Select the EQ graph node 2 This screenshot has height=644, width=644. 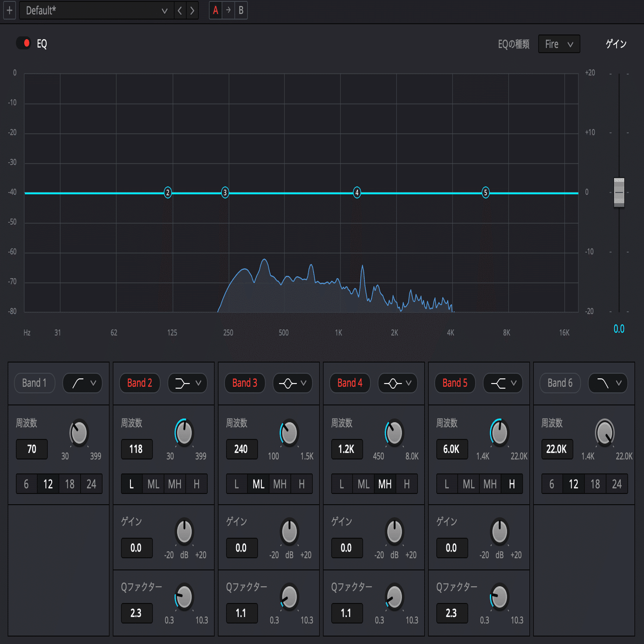(168, 192)
